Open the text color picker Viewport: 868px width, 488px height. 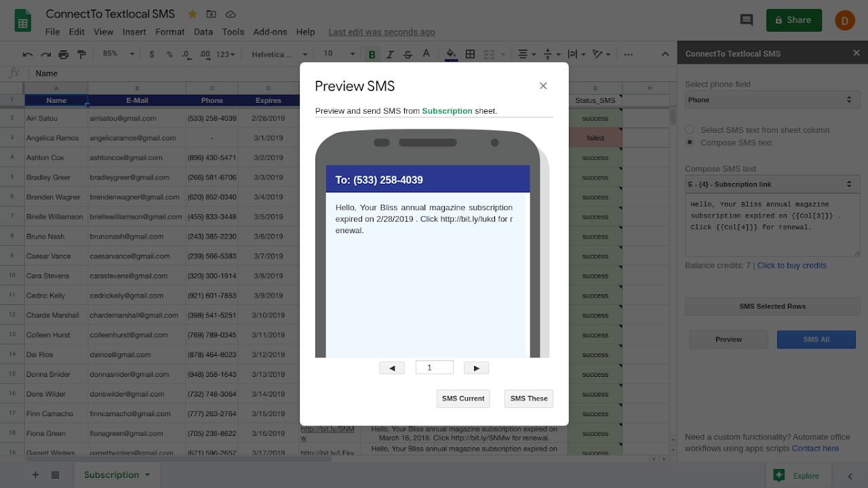pos(426,54)
